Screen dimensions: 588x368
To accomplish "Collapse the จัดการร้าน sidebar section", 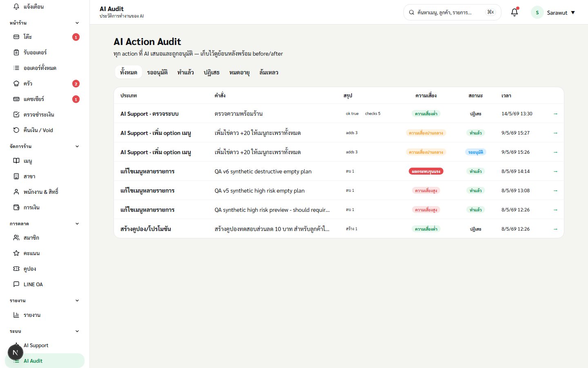I will [x=77, y=146].
